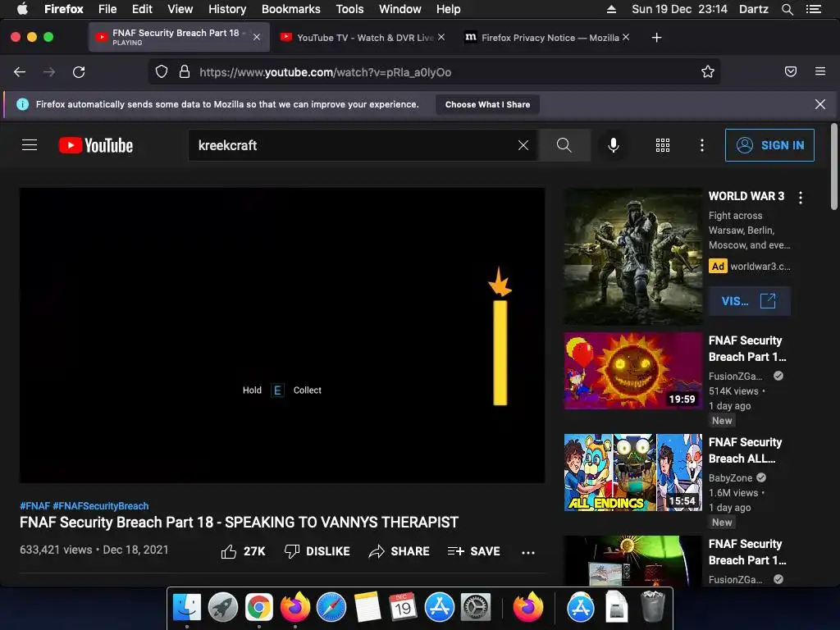Open Spotlight search in menu bar
840x630 pixels.
(x=787, y=9)
